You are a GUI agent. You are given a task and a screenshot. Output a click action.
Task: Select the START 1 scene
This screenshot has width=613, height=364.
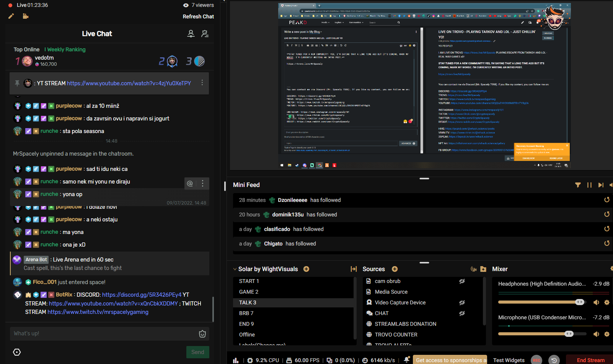(293, 281)
